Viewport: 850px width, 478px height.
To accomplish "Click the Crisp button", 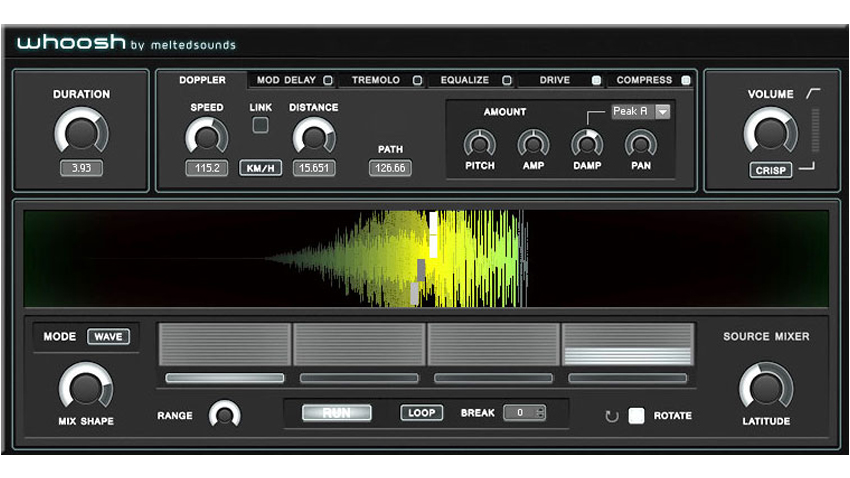I will 770,170.
